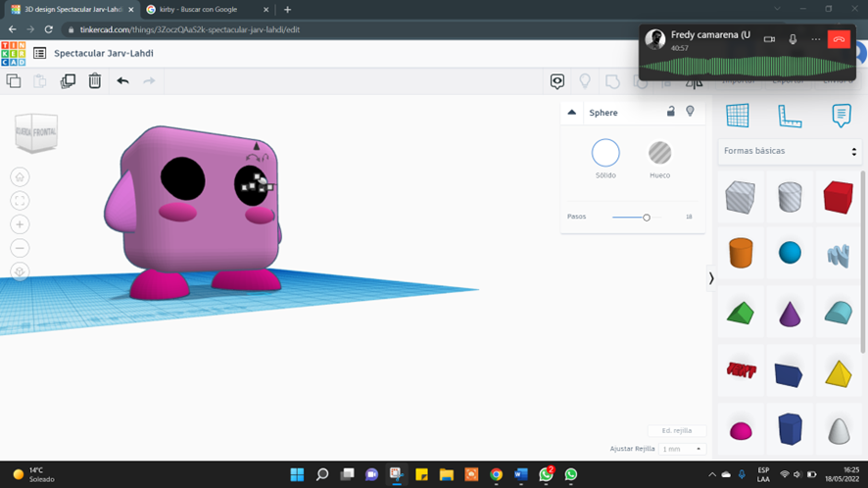Adjust the Pasos slider handle

tap(646, 218)
